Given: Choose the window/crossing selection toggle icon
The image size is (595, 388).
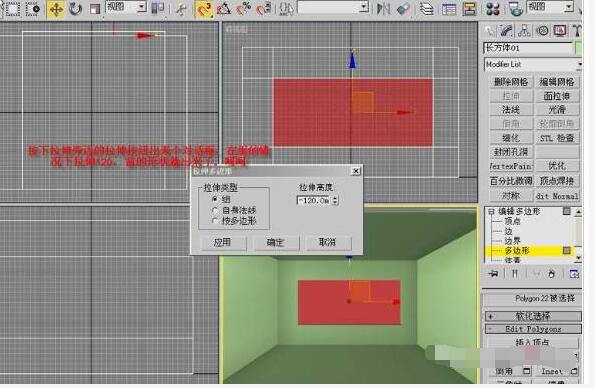Looking at the screenshot, I should tap(33, 8).
